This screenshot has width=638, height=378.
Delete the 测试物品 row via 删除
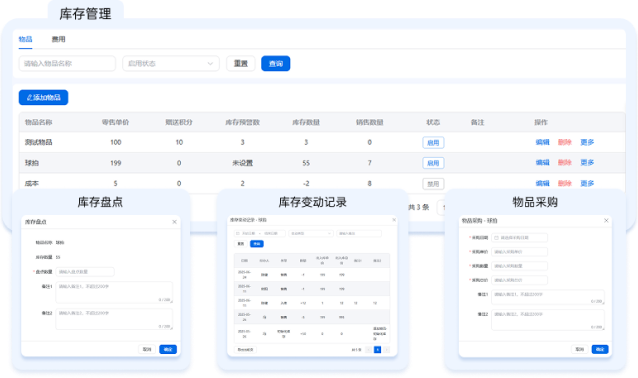tap(565, 142)
